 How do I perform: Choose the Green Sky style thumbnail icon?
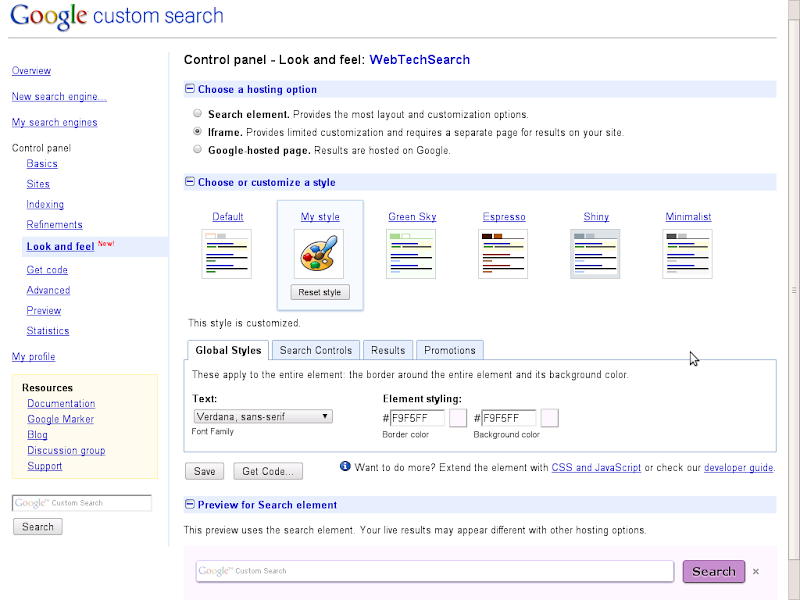point(412,254)
